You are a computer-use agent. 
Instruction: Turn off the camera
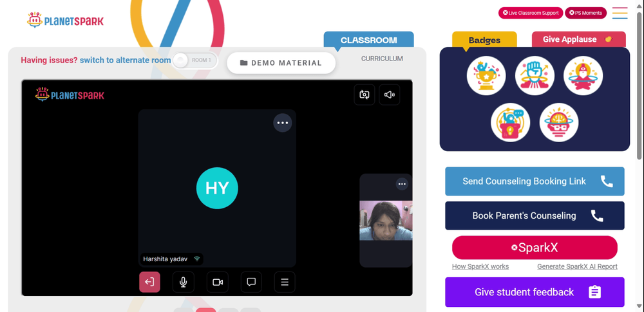point(218,282)
